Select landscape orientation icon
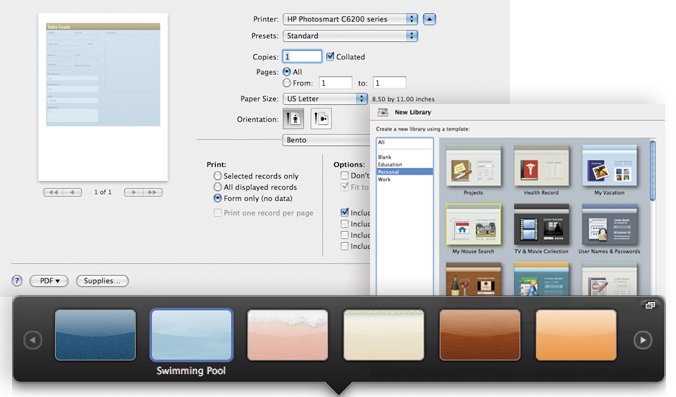The height and width of the screenshot is (397, 676). pyautogui.click(x=321, y=119)
